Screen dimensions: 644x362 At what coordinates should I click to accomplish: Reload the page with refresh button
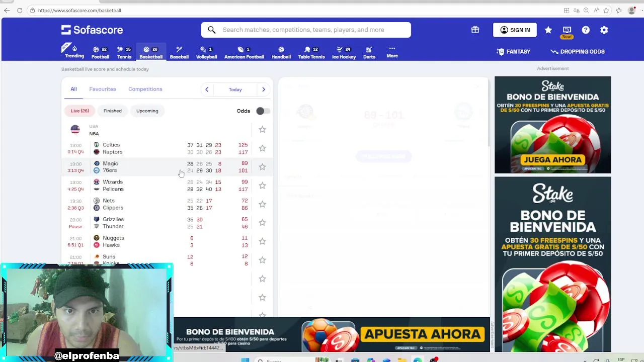tap(20, 10)
